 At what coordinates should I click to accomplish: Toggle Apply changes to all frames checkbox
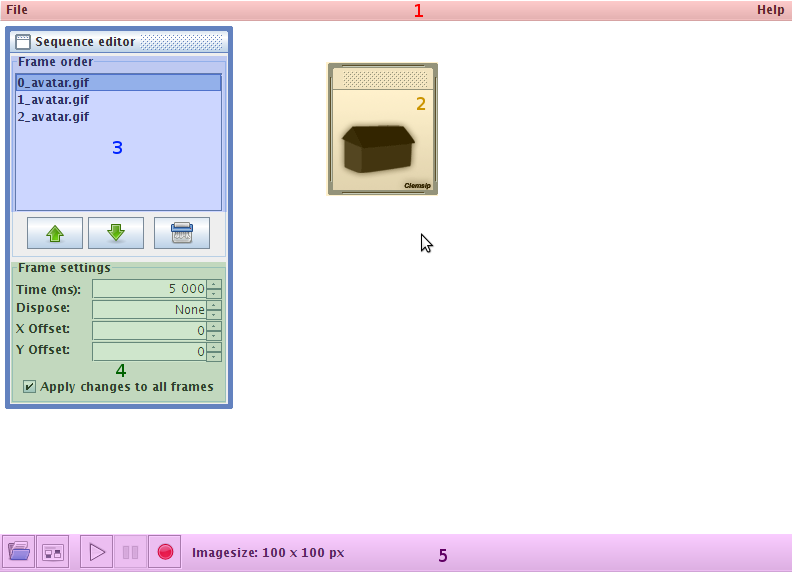tap(29, 387)
